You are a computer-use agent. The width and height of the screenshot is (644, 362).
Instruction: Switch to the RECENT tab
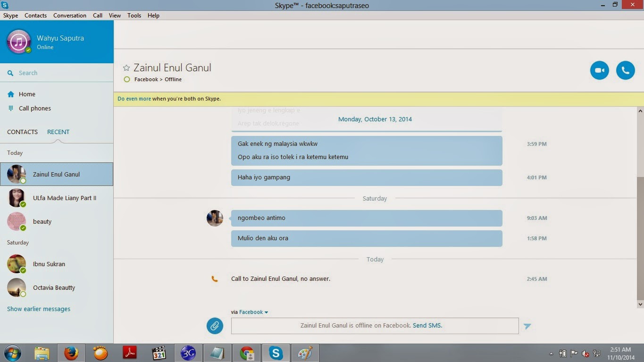(58, 132)
